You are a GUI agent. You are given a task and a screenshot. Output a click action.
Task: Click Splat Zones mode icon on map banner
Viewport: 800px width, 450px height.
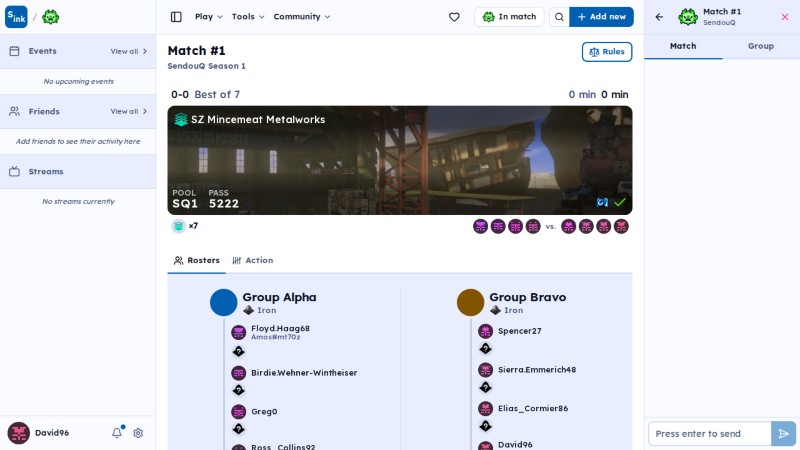[181, 119]
